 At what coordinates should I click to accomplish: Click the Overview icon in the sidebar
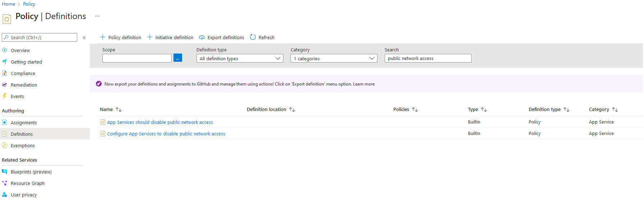[5, 50]
